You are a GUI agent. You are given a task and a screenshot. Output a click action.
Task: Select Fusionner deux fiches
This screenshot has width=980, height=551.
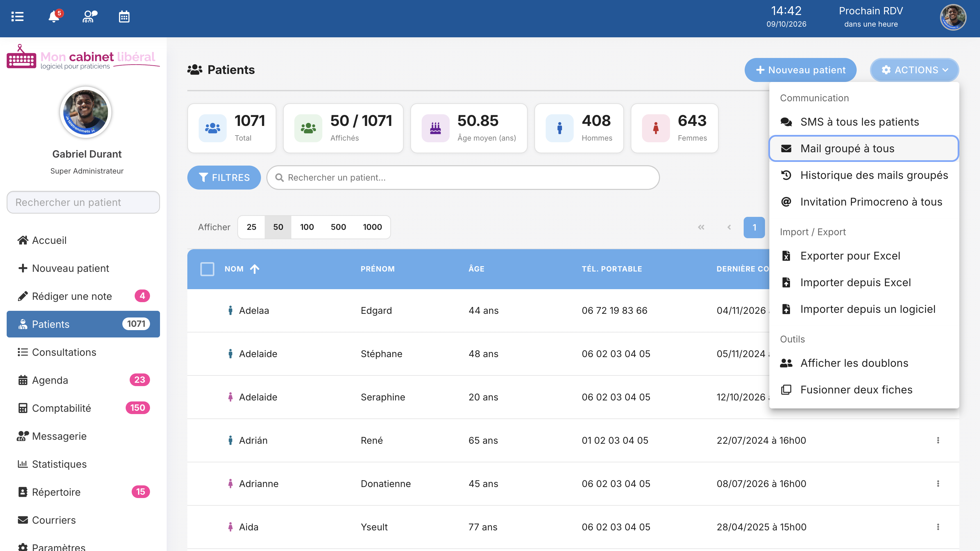coord(864,390)
